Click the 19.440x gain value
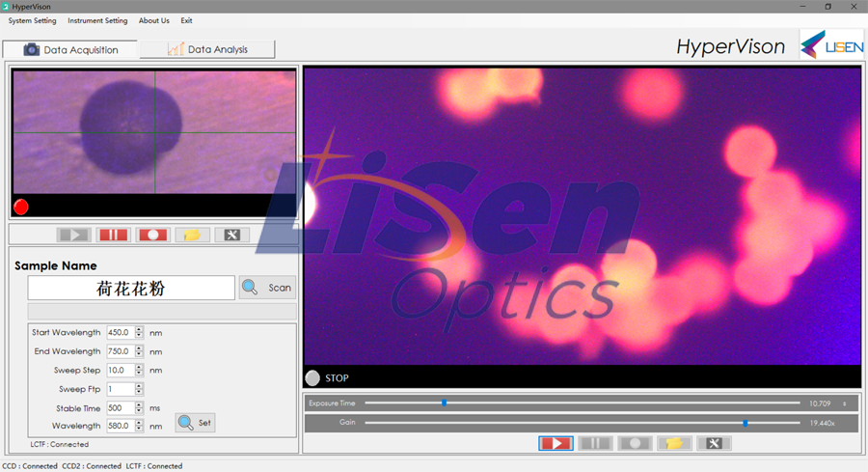Viewport: 868px width, 472px height. point(822,423)
